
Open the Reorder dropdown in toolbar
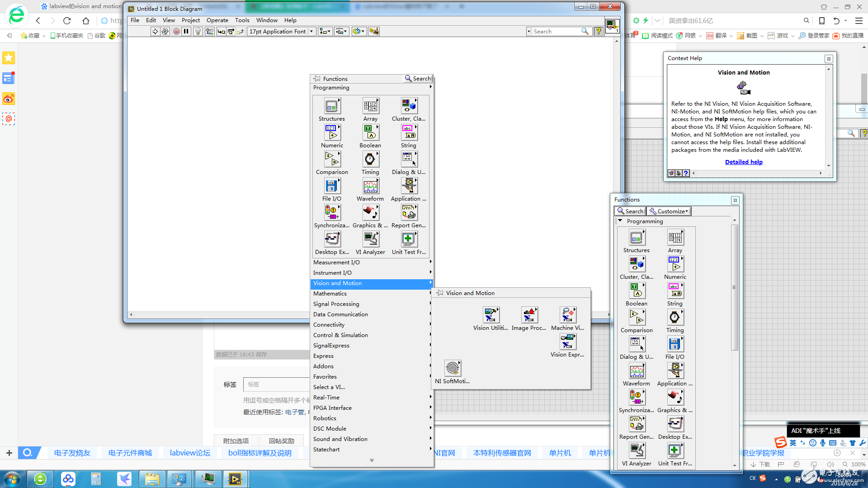point(359,31)
